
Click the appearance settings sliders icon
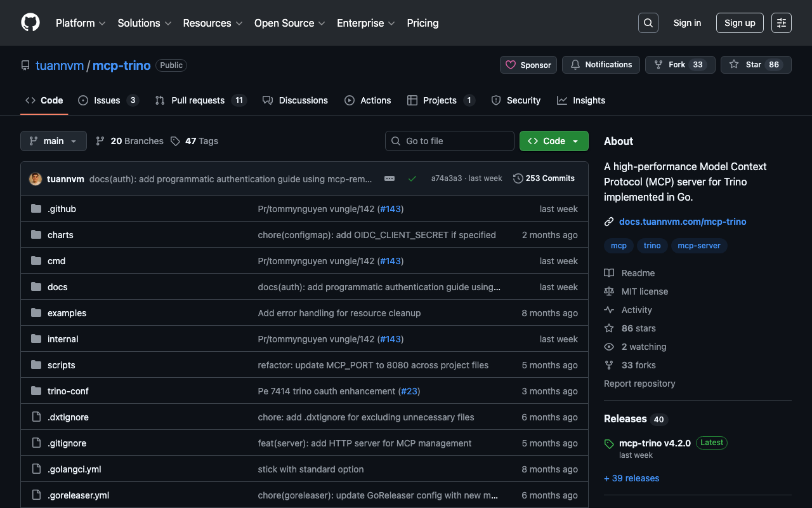click(x=781, y=23)
